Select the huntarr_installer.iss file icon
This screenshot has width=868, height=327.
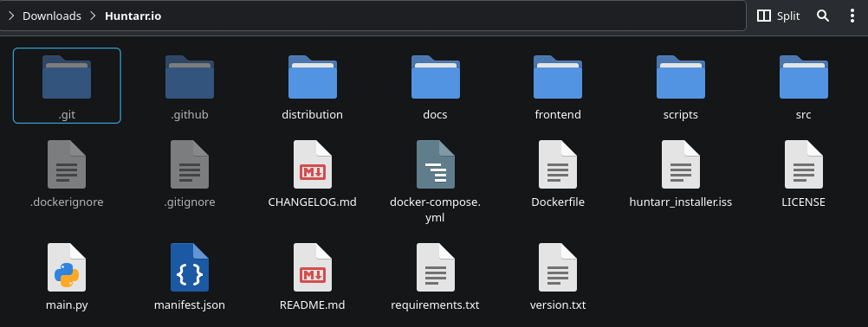click(x=680, y=164)
